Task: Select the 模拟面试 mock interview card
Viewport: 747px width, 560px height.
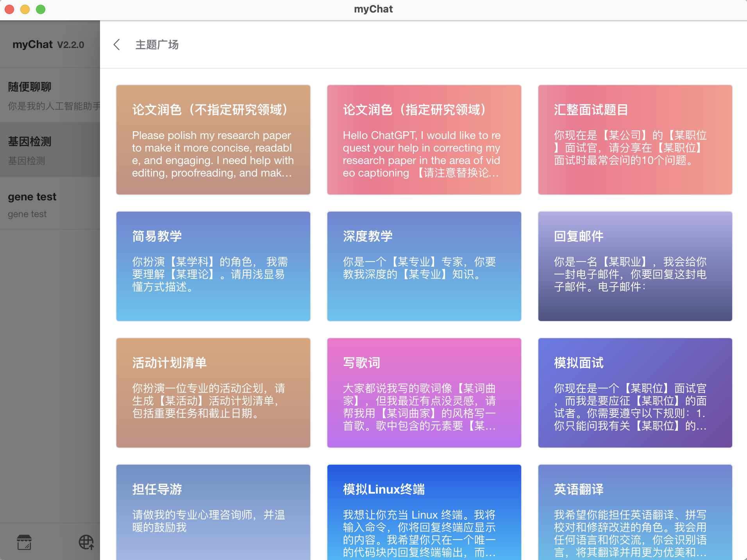Action: pos(635,393)
